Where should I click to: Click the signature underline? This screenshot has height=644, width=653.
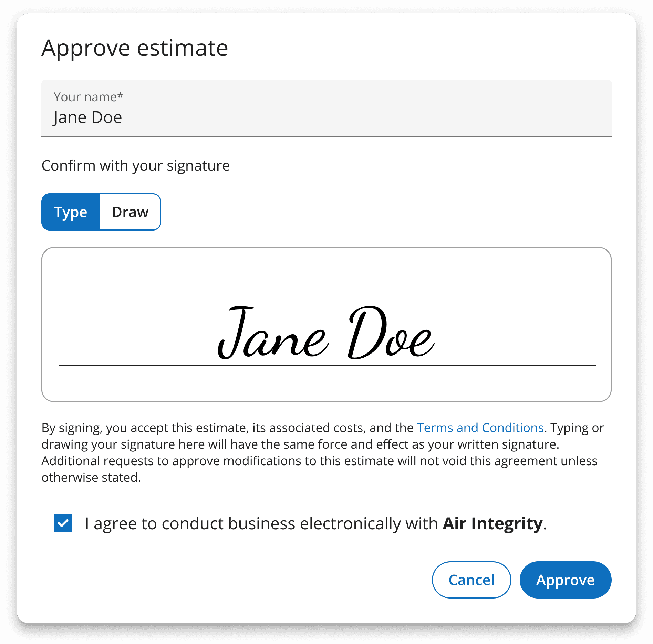point(327,365)
